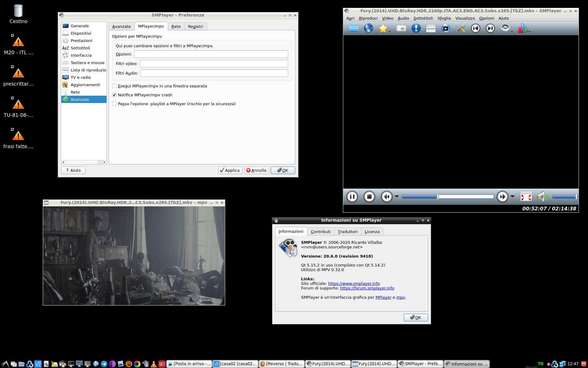Open the favorites star icon
The height and width of the screenshot is (368, 588).
384,28
